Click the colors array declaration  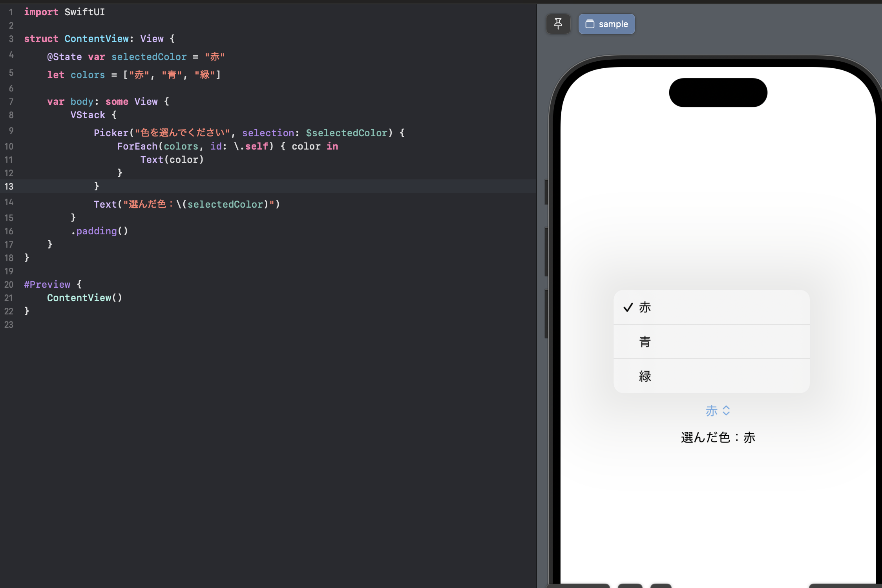pos(88,75)
